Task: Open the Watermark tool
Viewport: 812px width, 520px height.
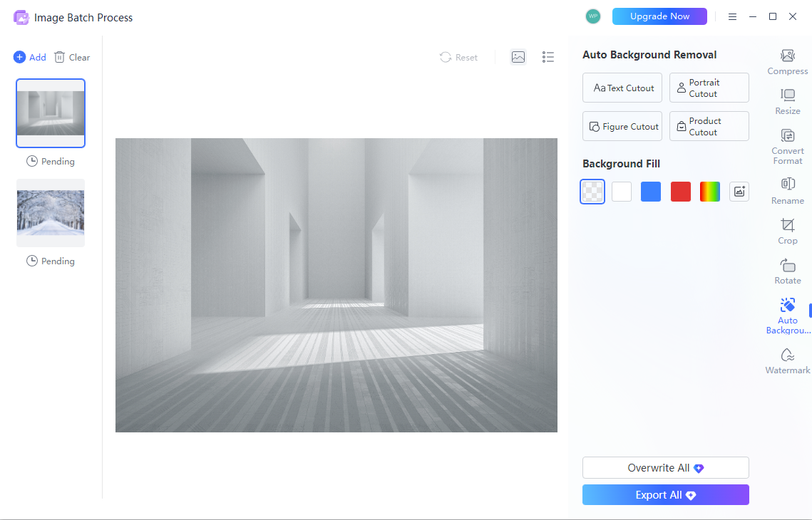Action: [x=787, y=361]
